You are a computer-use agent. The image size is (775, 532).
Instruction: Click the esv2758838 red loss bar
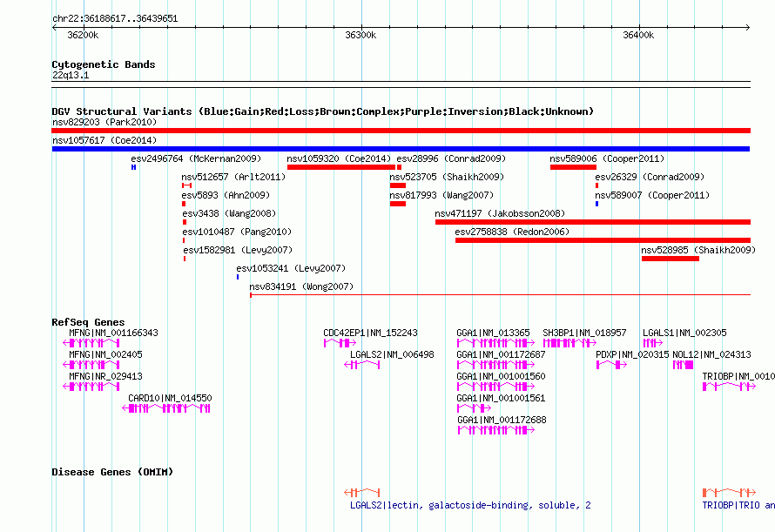603,240
